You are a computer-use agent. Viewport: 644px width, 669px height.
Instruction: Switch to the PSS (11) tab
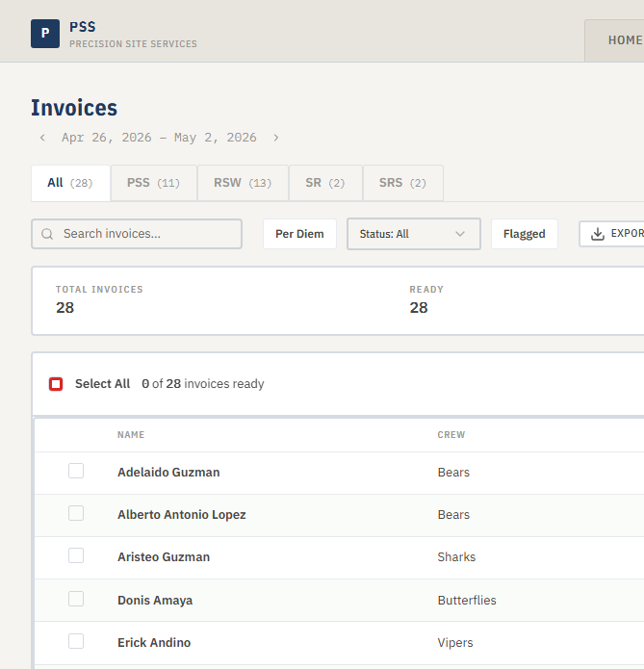154,183
